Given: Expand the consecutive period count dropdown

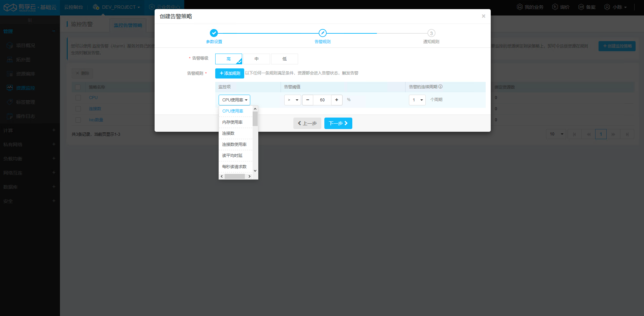Looking at the screenshot, I should [x=417, y=100].
